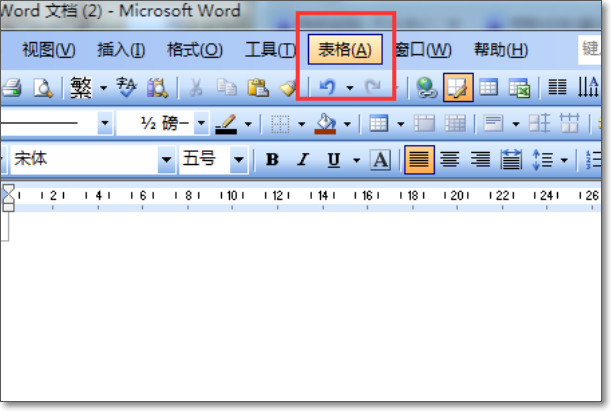The width and height of the screenshot is (611, 411).
Task: Open the 帮助(H) menu
Action: 500,50
